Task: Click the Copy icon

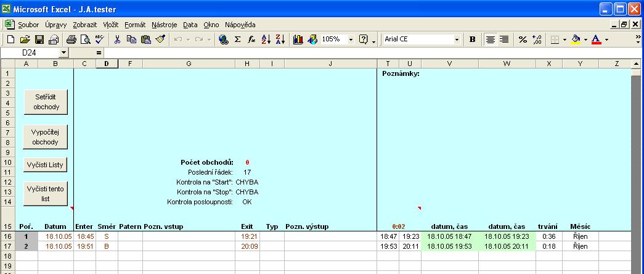Action: [131, 39]
